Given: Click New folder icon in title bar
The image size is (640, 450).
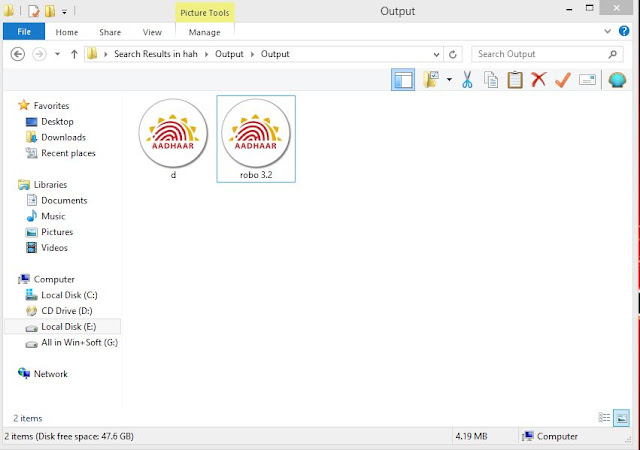Looking at the screenshot, I should click(50, 11).
